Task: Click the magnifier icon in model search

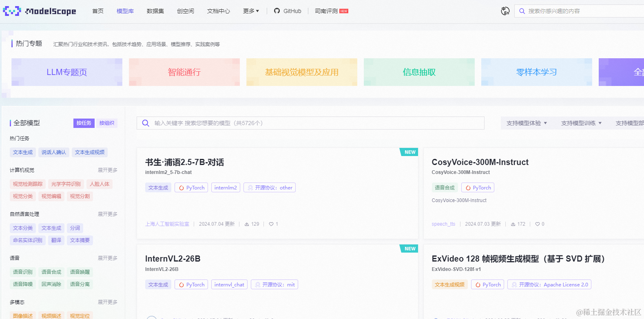Action: pos(146,123)
